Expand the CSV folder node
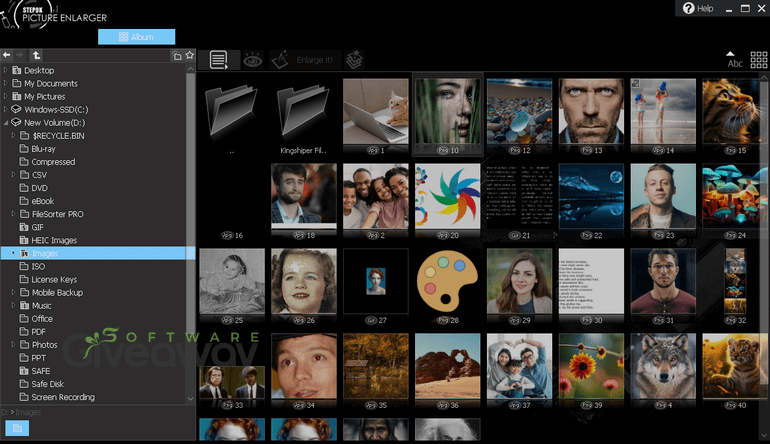Screen dimensions: 770x444 pyautogui.click(x=13, y=175)
